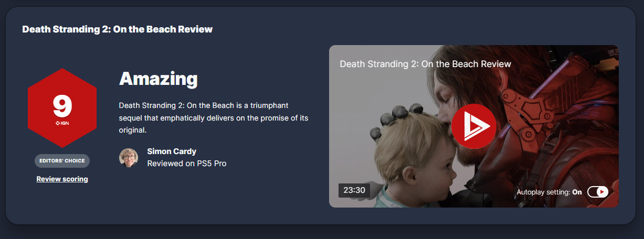Play the Death Stranding 2 review video
This screenshot has height=239, width=644.
[474, 126]
